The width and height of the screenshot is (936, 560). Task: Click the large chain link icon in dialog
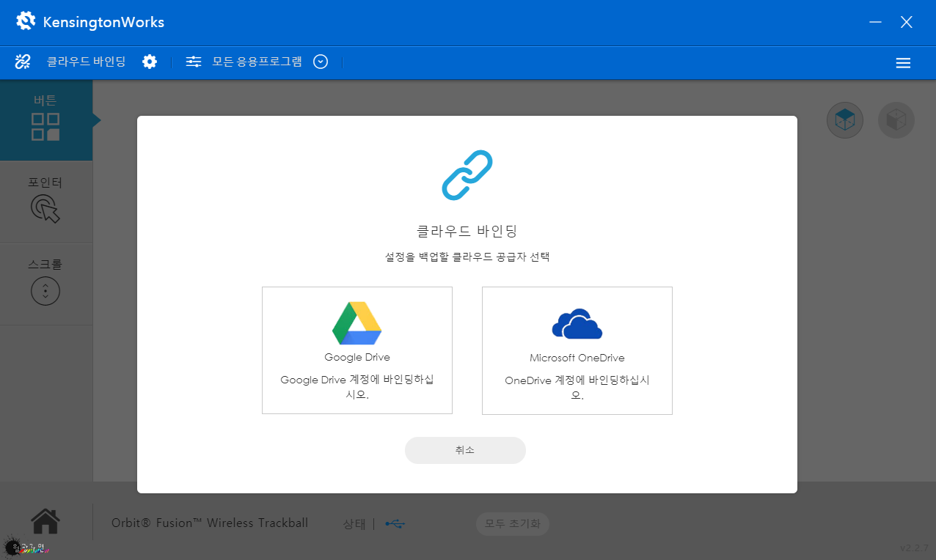pos(467,175)
